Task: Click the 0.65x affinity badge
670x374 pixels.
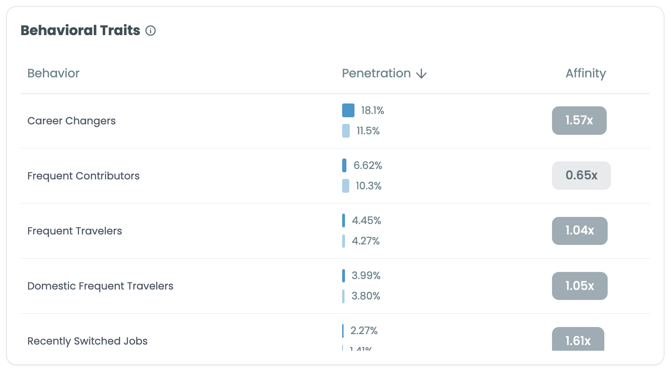Action: point(581,176)
